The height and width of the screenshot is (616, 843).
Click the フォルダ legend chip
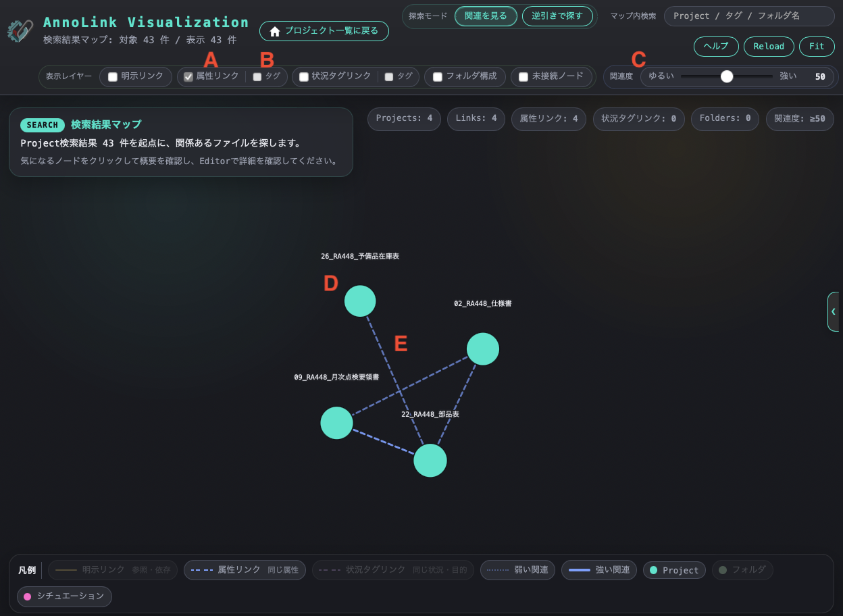742,570
